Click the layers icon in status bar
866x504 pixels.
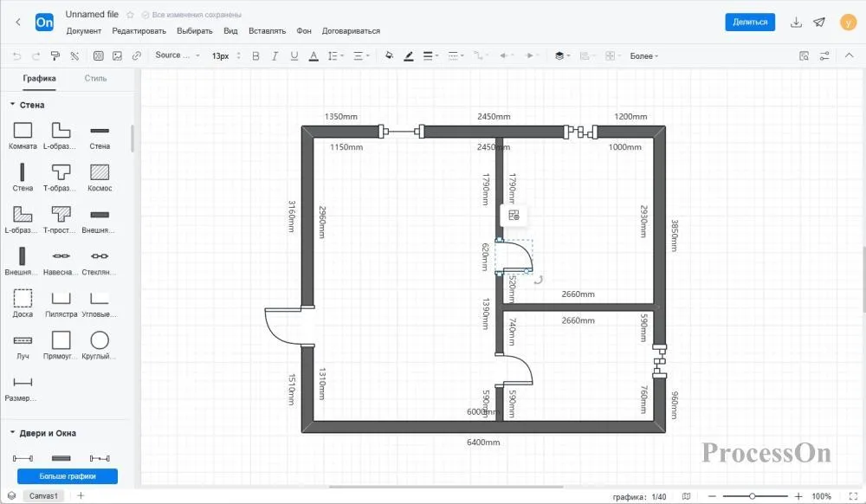pyautogui.click(x=11, y=495)
